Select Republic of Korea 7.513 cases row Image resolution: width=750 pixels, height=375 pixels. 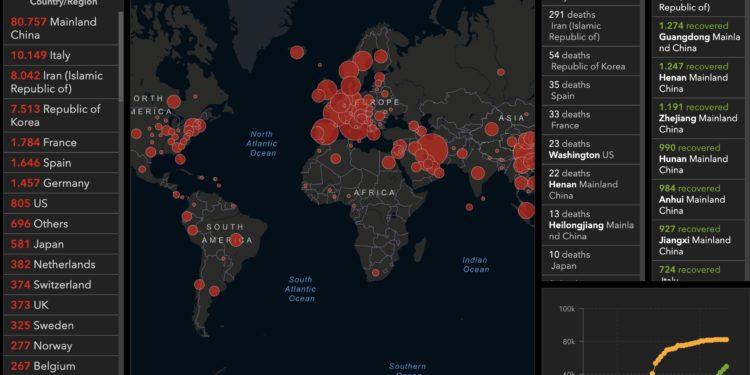click(x=61, y=115)
